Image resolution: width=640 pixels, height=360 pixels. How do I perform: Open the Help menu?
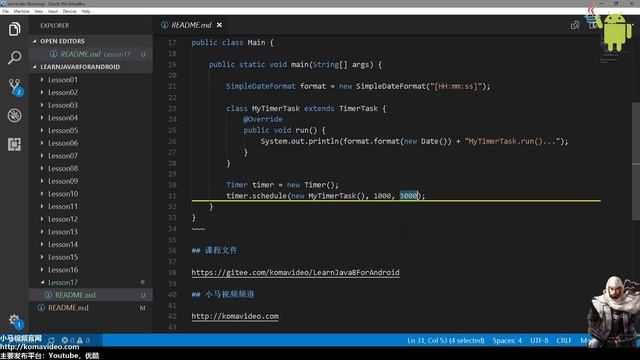pyautogui.click(x=86, y=11)
